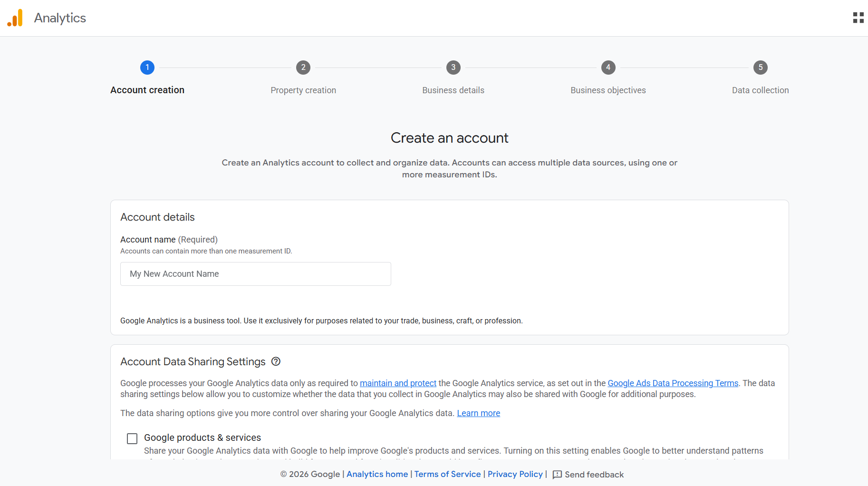Click the © 2026 Google footer text

310,474
